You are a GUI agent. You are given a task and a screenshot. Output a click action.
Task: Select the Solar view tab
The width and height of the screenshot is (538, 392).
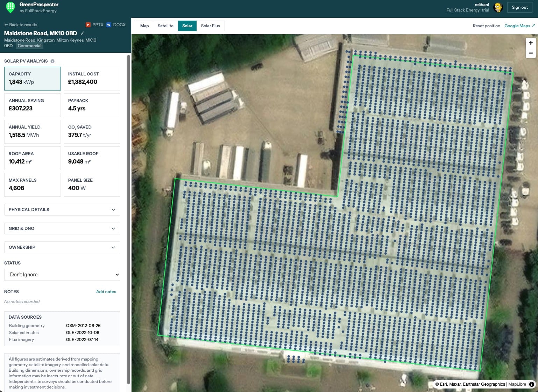pos(187,26)
